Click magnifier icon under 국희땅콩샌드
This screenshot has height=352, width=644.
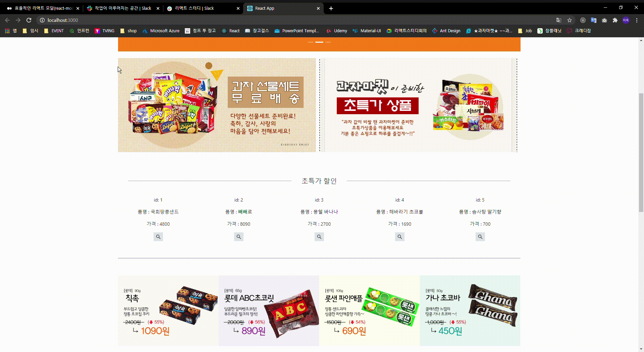[158, 237]
